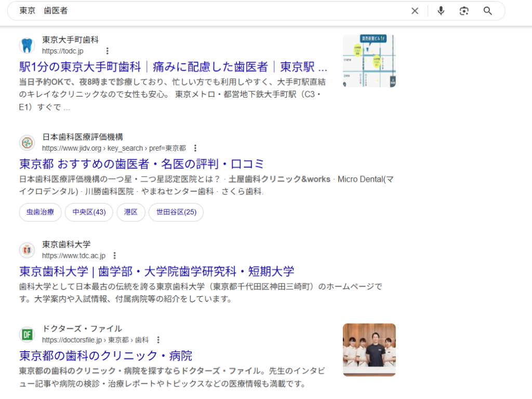Click the https://www.tdc.ac.jp URL text
532x399 pixels.
(x=74, y=256)
